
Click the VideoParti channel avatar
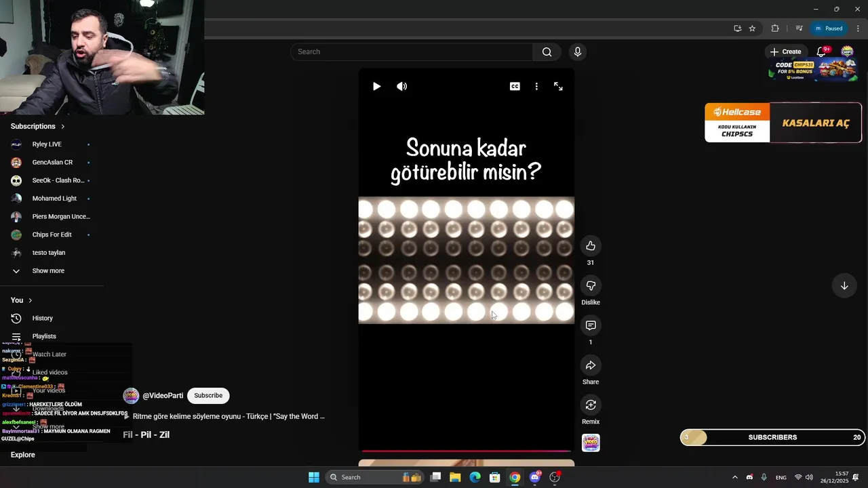131,396
